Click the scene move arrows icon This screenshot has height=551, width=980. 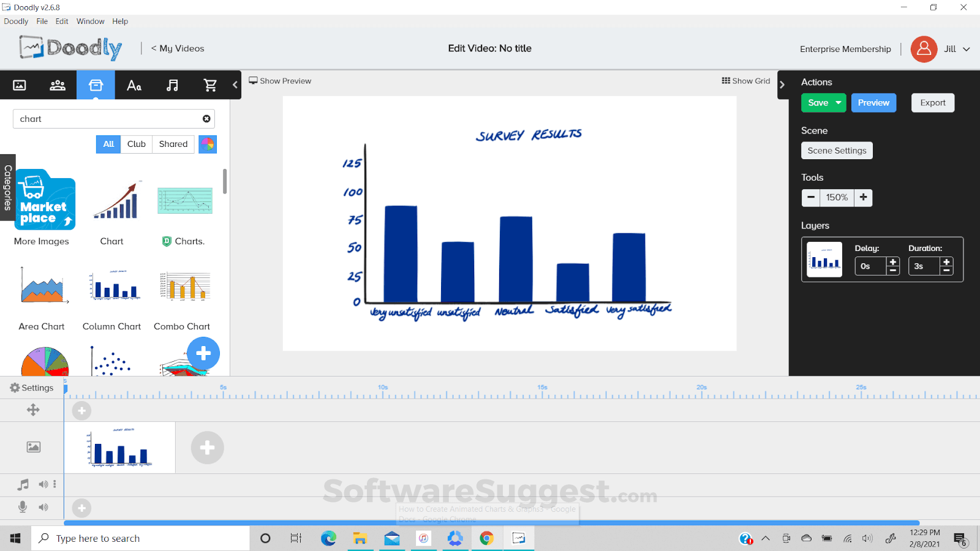33,410
